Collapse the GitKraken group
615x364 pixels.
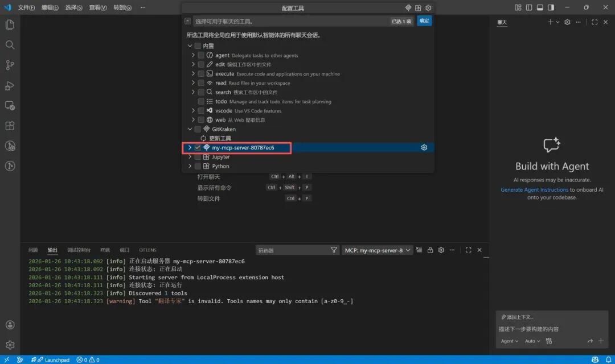(x=190, y=129)
